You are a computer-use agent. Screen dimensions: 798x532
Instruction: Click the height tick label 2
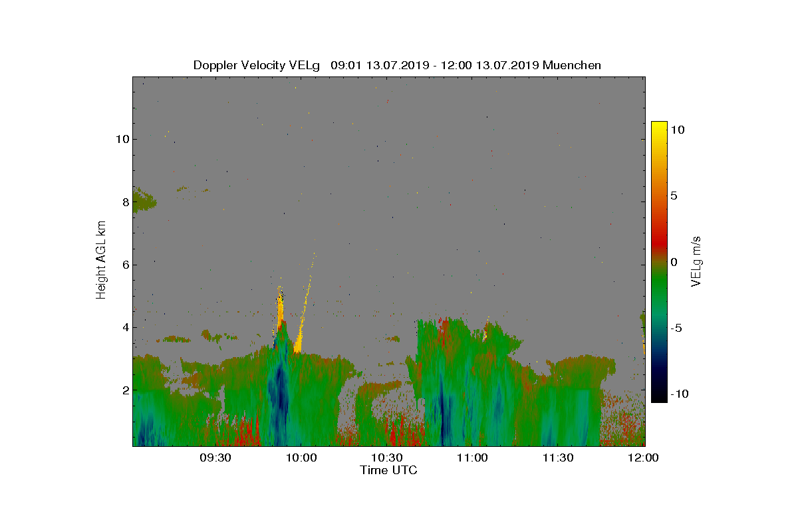click(x=125, y=390)
